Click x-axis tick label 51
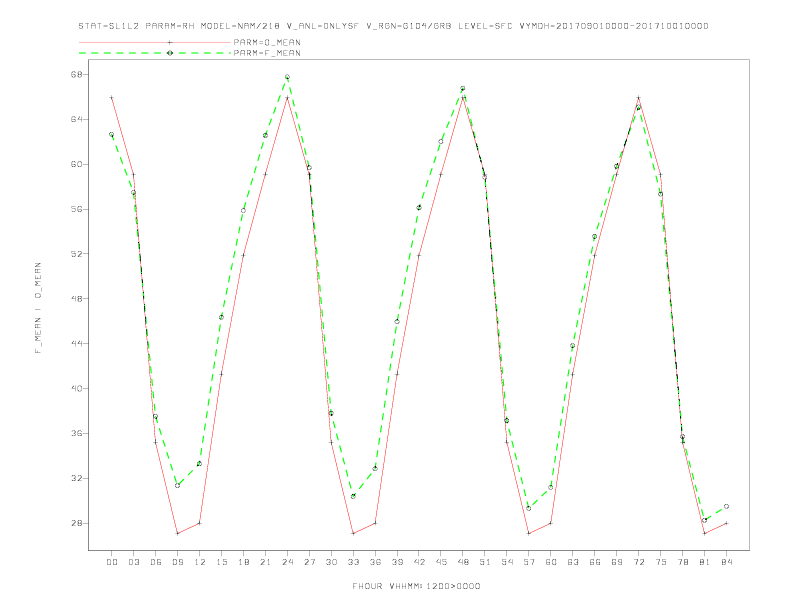 485,562
